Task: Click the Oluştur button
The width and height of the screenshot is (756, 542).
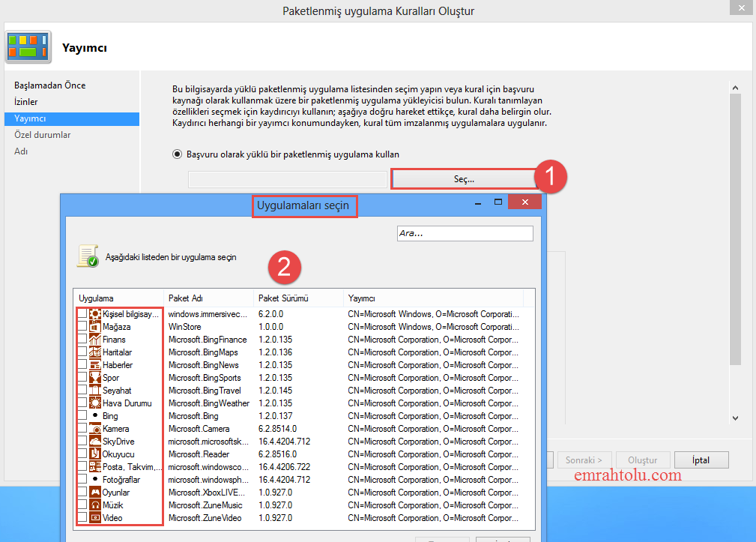Action: [x=643, y=460]
